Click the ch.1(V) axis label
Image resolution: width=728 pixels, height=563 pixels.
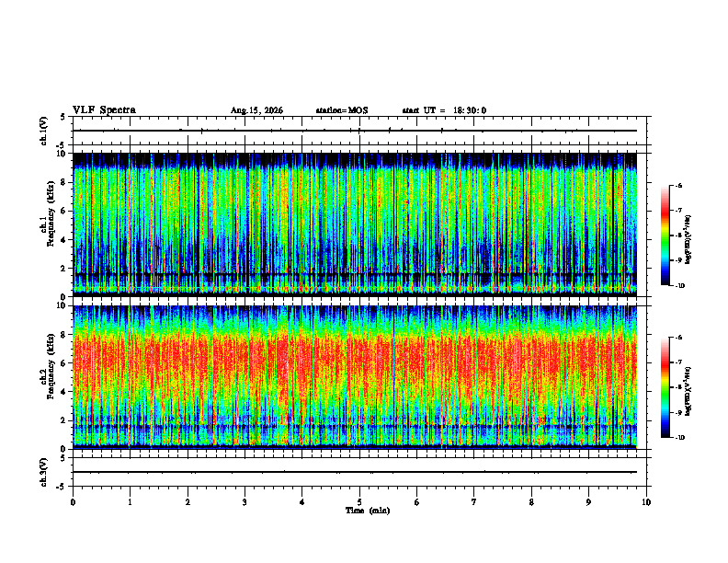44,131
